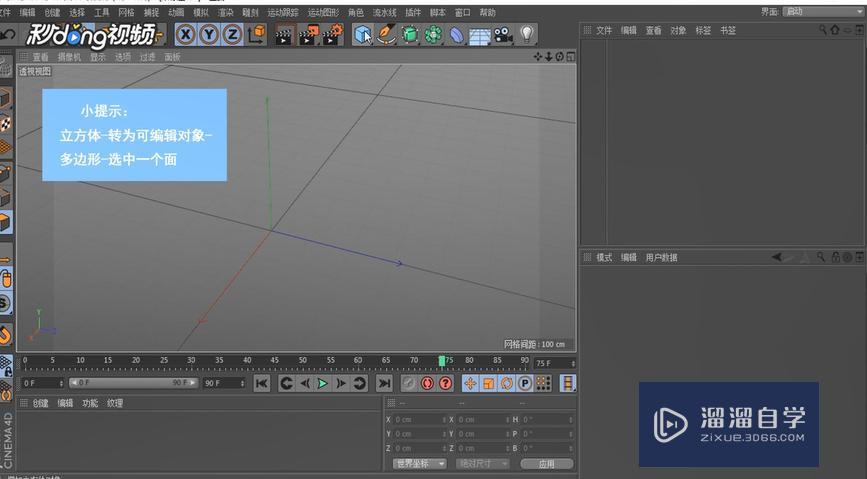Toggle autokeying red circle button

(x=427, y=383)
